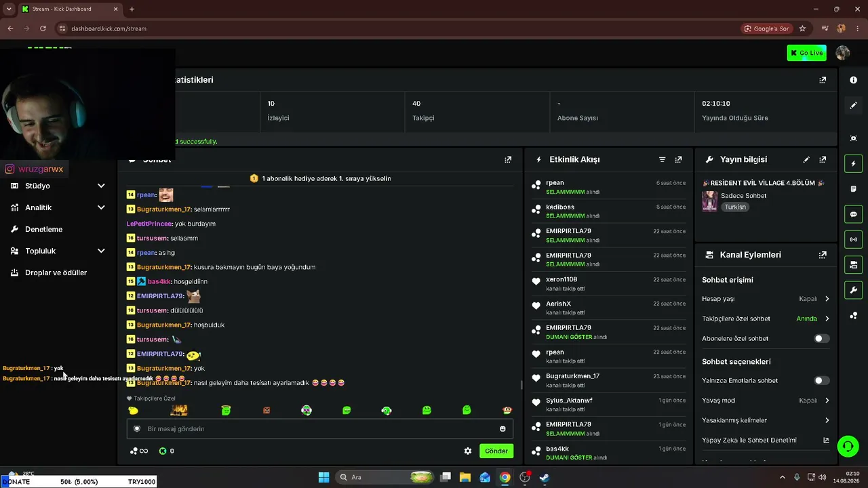Open Yavaş mod setting chevron

click(827, 401)
